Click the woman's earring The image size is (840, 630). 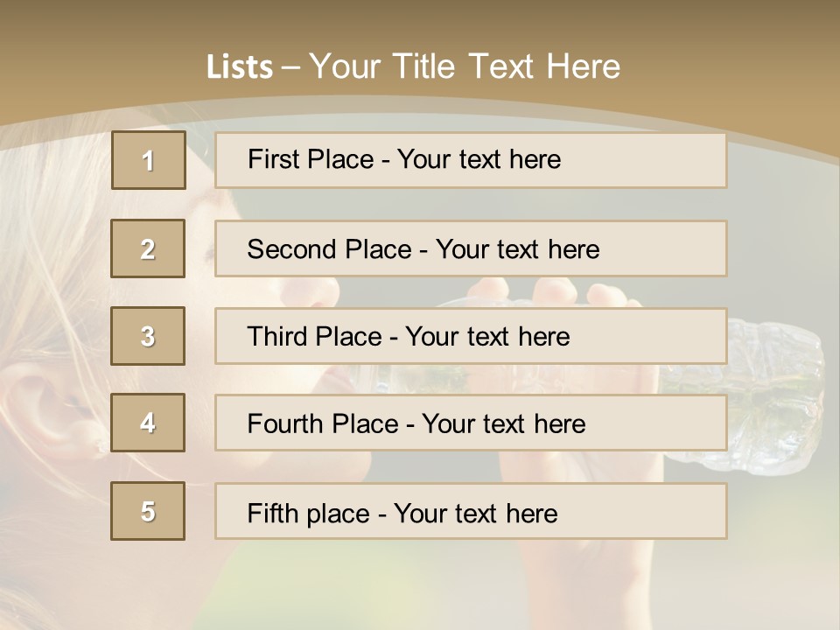[x=101, y=448]
